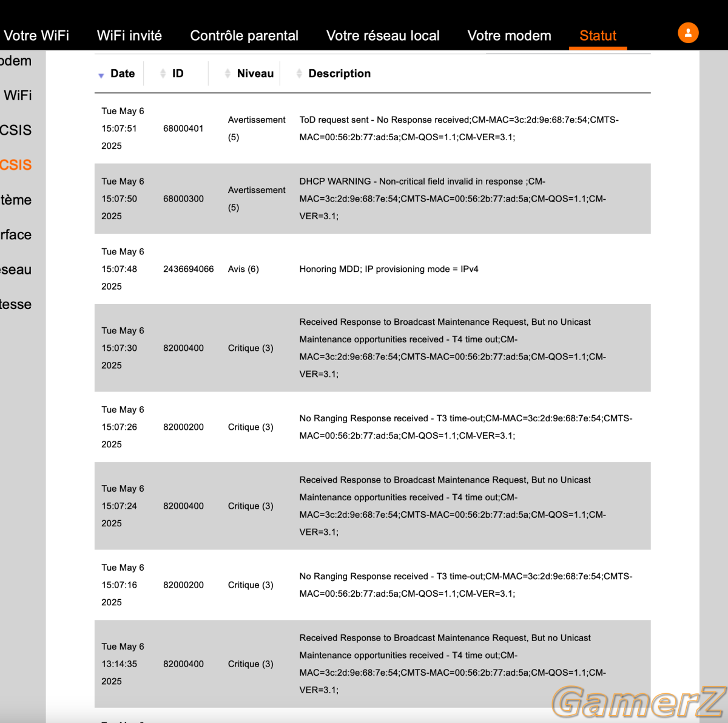Image resolution: width=728 pixels, height=723 pixels.
Task: Open the WiFi entry in the left sidebar
Action: [18, 95]
